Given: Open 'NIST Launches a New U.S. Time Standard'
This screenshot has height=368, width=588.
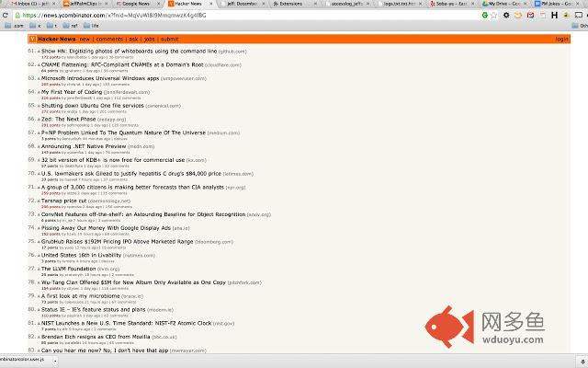Looking at the screenshot, I should point(127,323).
